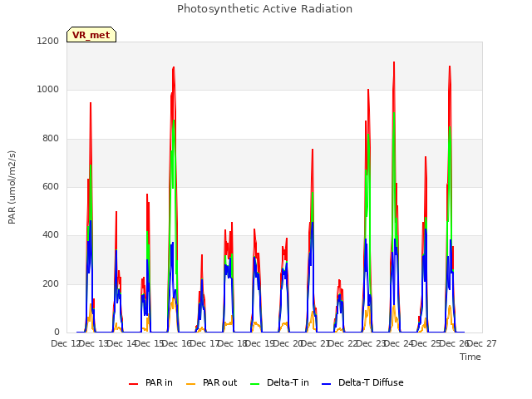Click the chart title Photosynthetic Active Radiation

pos(264,9)
